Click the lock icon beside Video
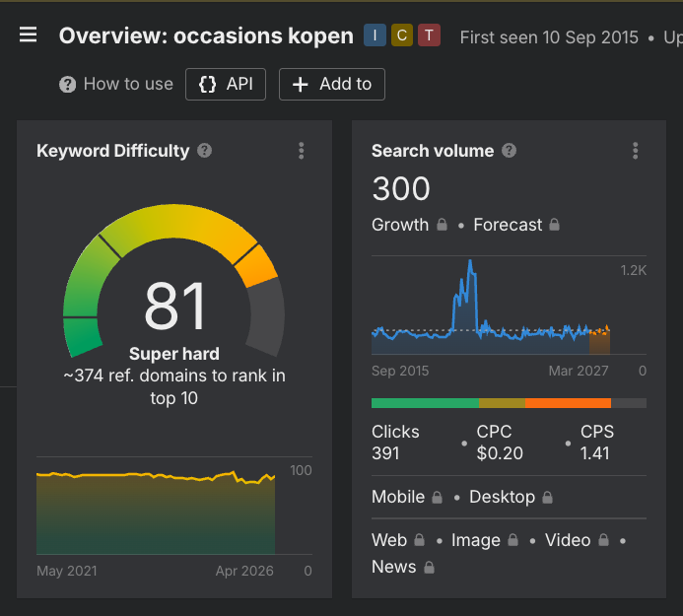The width and height of the screenshot is (683, 616). [x=604, y=540]
